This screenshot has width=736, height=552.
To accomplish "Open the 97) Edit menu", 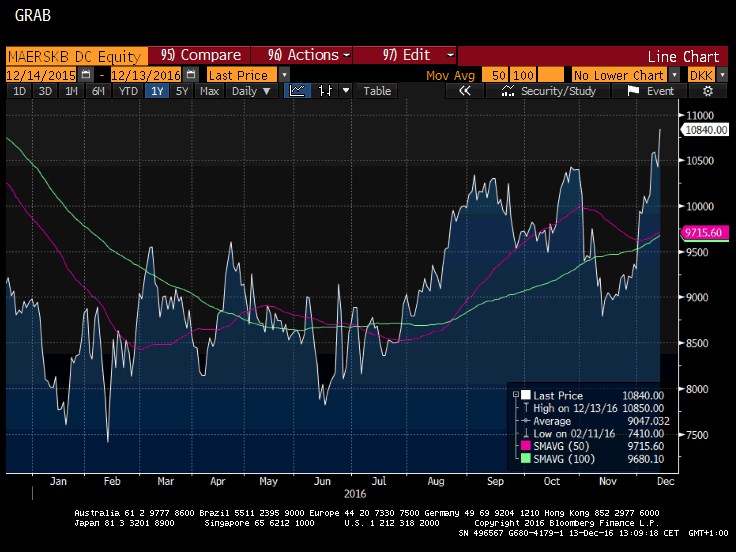I will [x=405, y=55].
